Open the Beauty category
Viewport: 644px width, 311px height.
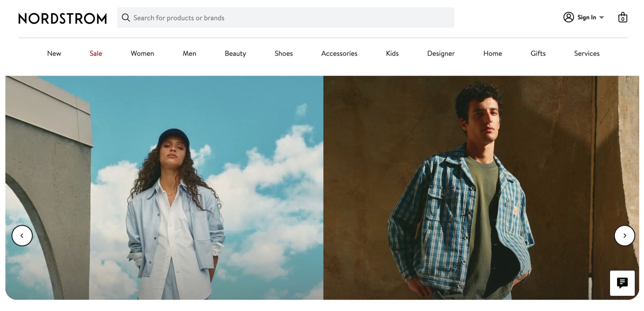pyautogui.click(x=235, y=53)
